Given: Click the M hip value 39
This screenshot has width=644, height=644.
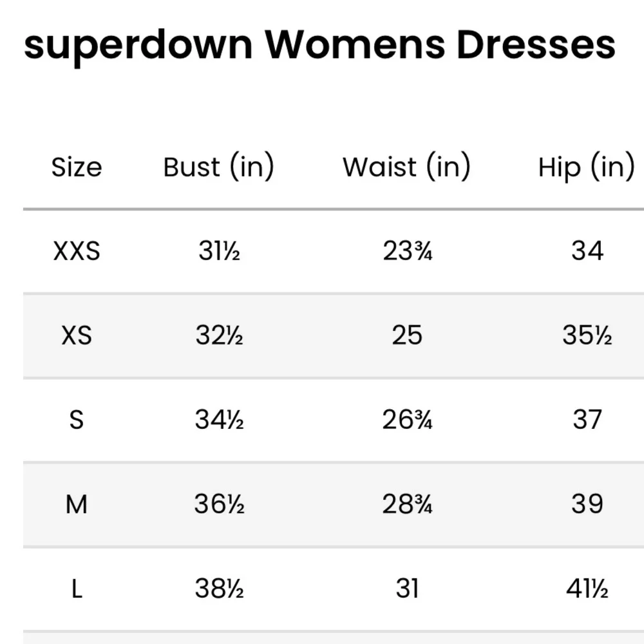Looking at the screenshot, I should [x=587, y=504].
